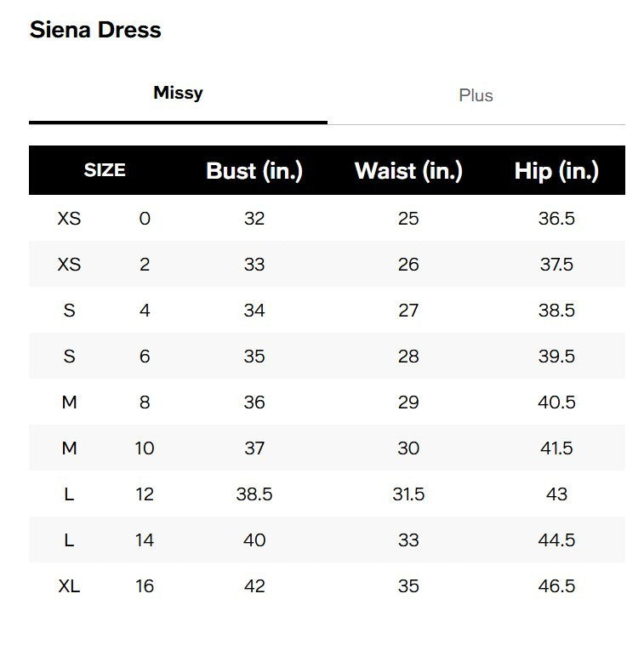Click the Hip (in.) column header
644x645 pixels.
(556, 171)
